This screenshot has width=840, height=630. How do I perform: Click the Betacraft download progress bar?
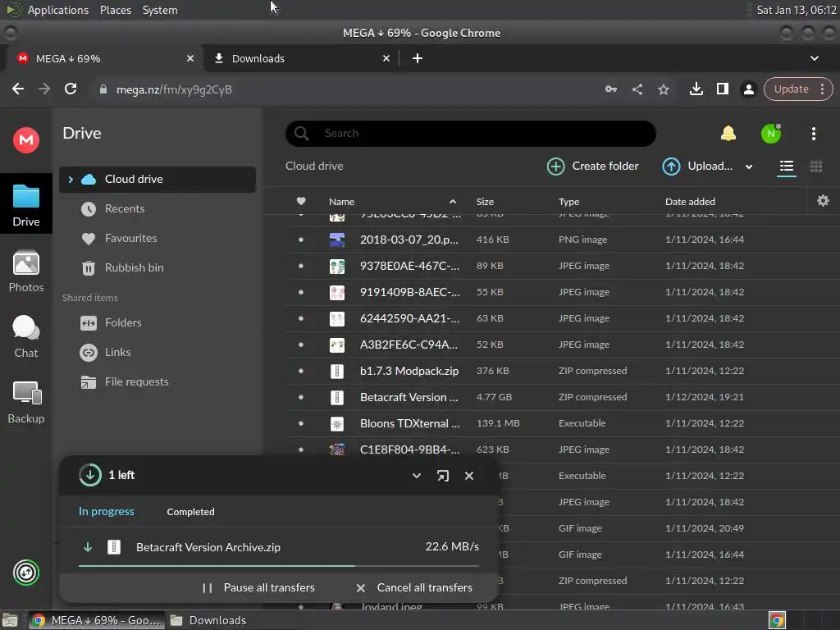point(279,566)
